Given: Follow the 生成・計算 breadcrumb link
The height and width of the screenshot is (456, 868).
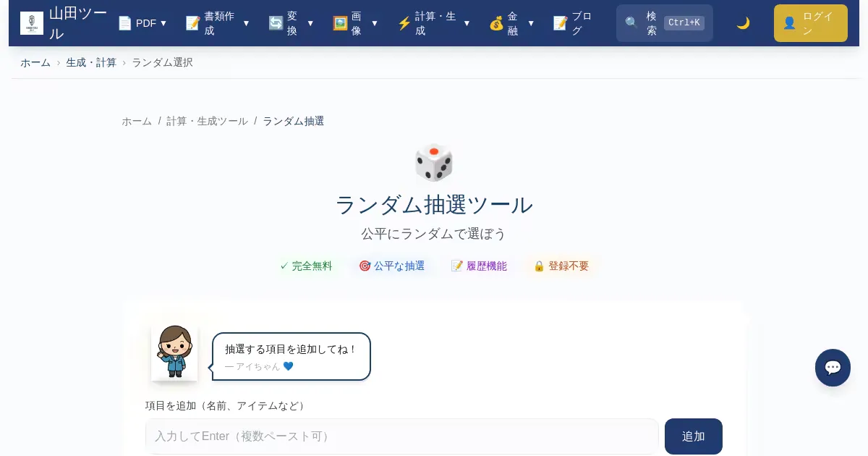Looking at the screenshot, I should (91, 62).
